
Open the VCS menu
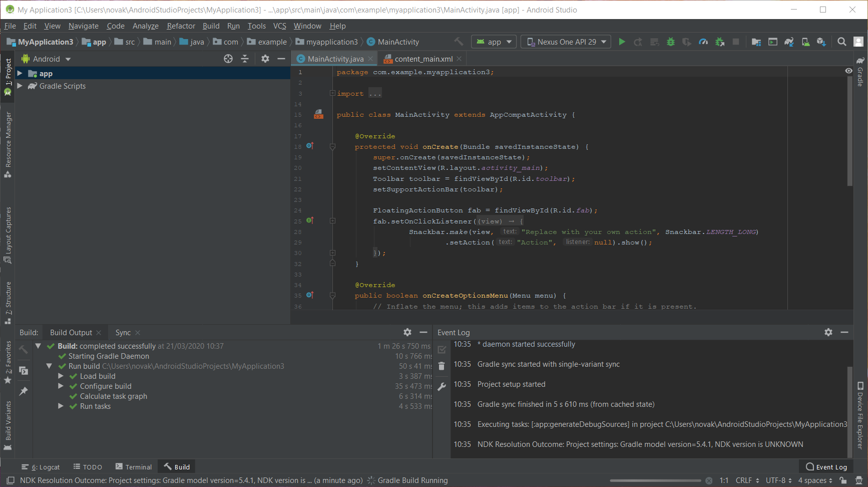click(279, 26)
